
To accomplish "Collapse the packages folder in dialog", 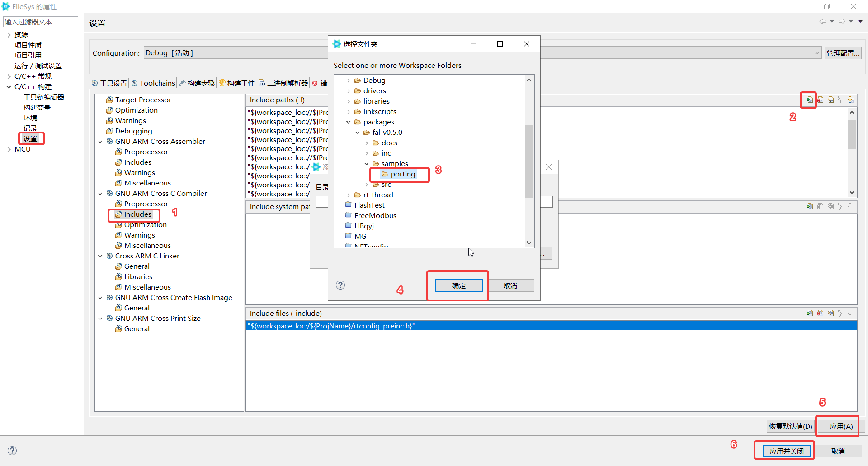I will click(x=348, y=122).
